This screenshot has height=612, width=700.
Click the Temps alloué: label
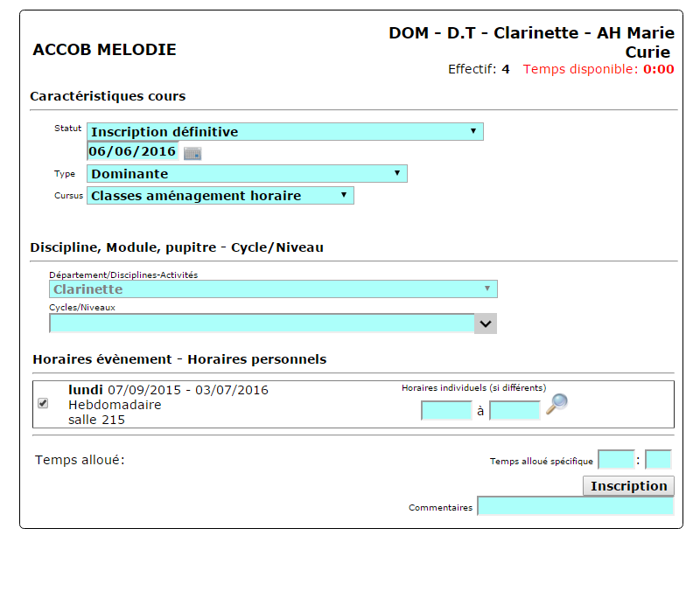[x=80, y=460]
